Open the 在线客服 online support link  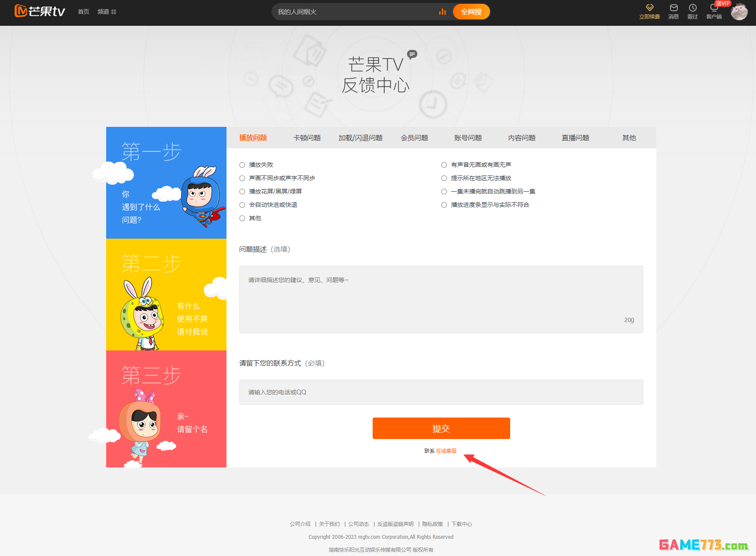click(x=446, y=451)
